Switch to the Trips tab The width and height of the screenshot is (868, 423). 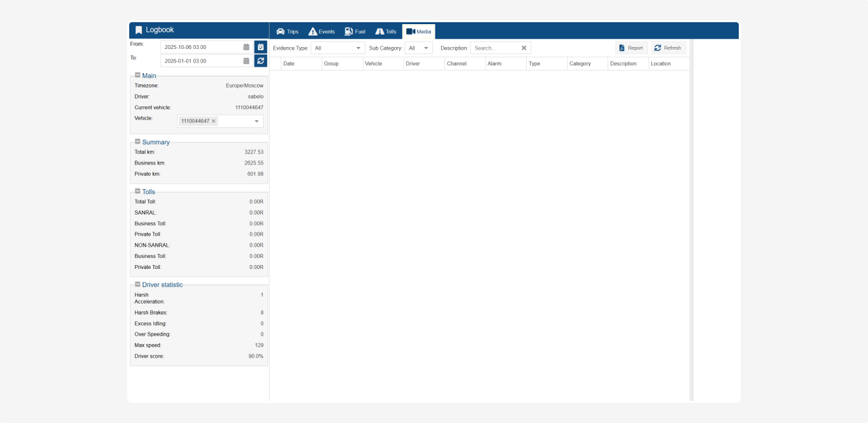click(x=287, y=31)
